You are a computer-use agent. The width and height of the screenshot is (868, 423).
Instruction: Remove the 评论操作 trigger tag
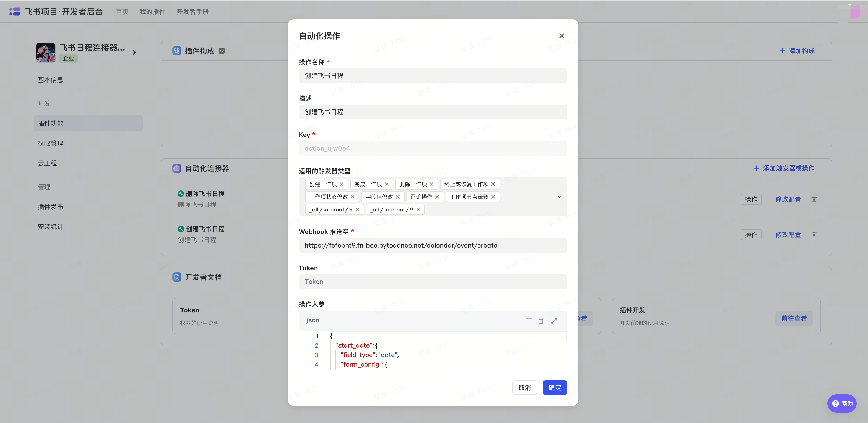pyautogui.click(x=437, y=197)
